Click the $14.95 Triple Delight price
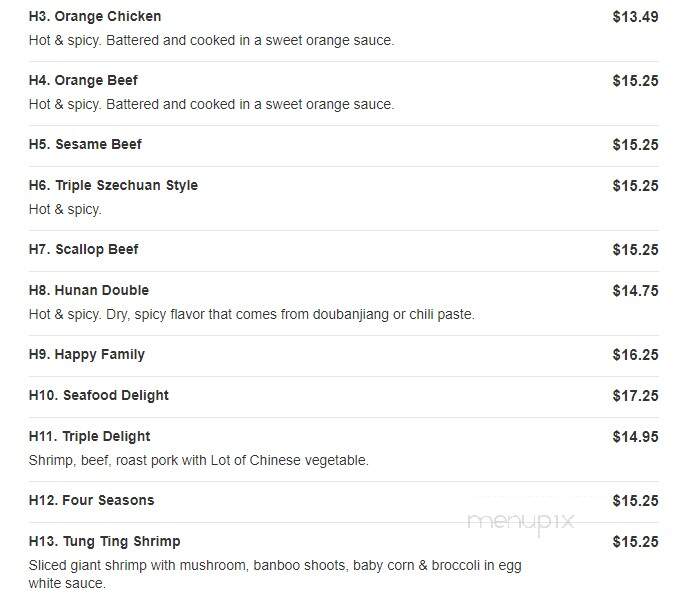This screenshot has height=604, width=700. (x=635, y=437)
